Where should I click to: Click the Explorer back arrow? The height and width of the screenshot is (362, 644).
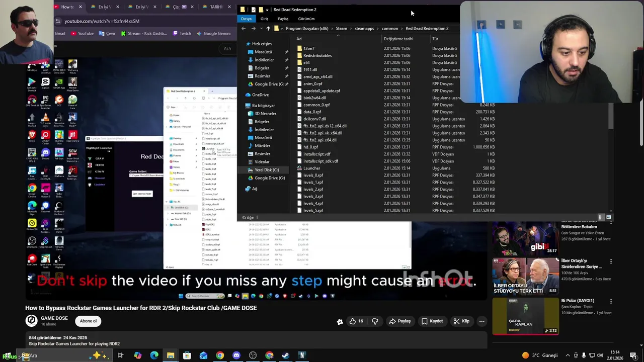(244, 29)
